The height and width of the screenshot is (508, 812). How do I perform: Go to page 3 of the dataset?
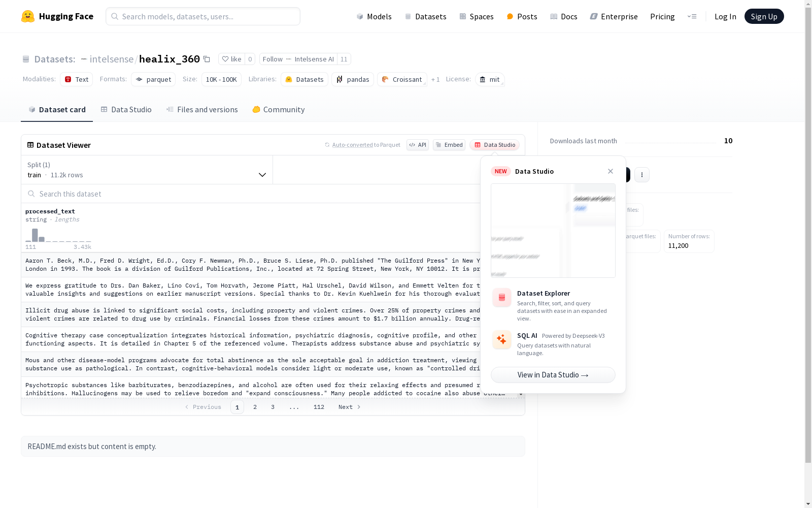(273, 407)
